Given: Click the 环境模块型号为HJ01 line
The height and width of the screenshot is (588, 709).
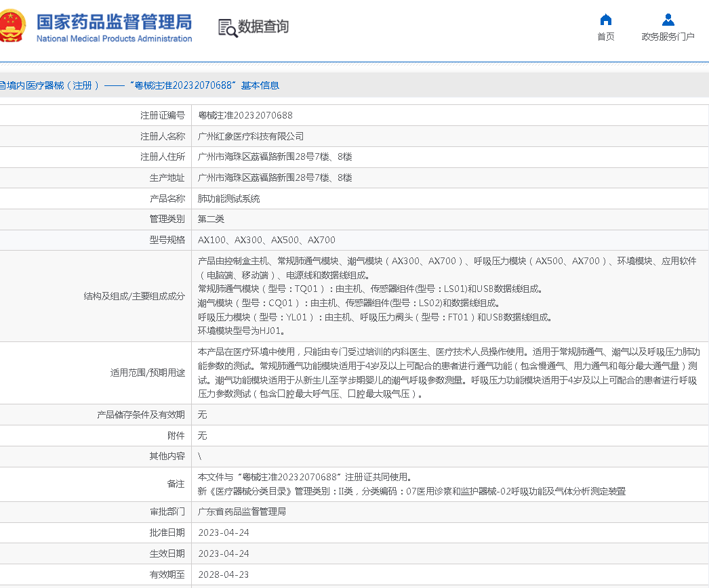Looking at the screenshot, I should 241,331.
